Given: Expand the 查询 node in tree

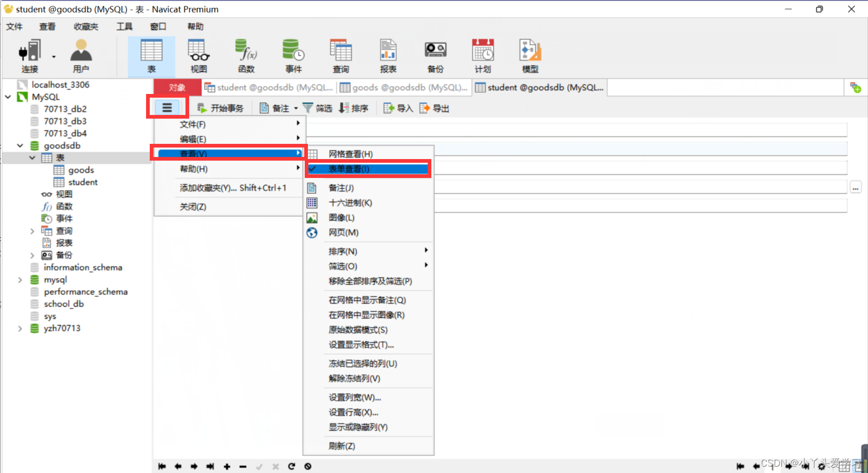Looking at the screenshot, I should coord(32,231).
